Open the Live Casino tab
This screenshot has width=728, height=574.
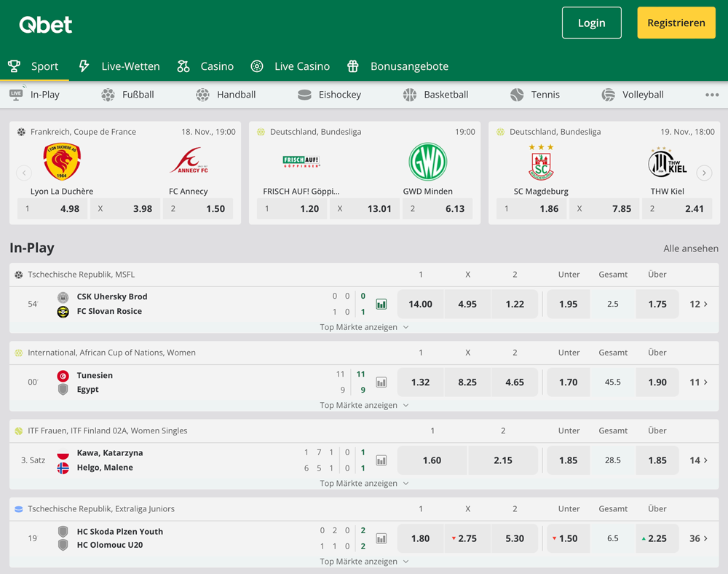coord(290,66)
